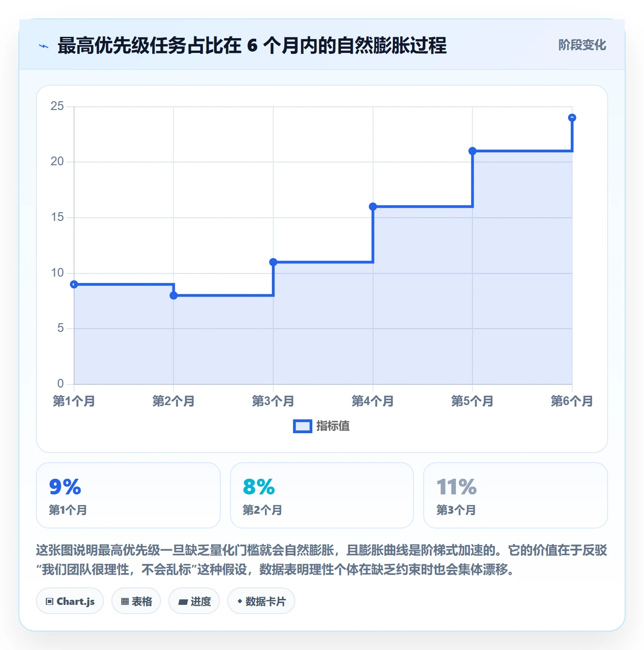Select the 进度 tag chip

(194, 601)
